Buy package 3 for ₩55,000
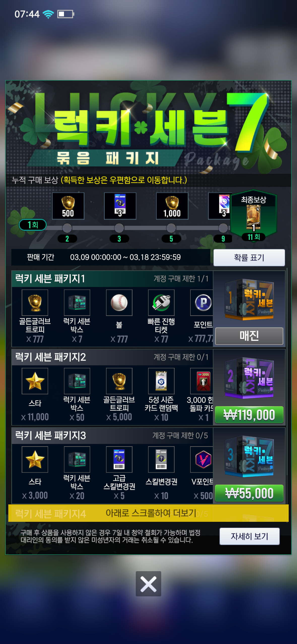Screen dimensions: 297x644 tap(249, 493)
